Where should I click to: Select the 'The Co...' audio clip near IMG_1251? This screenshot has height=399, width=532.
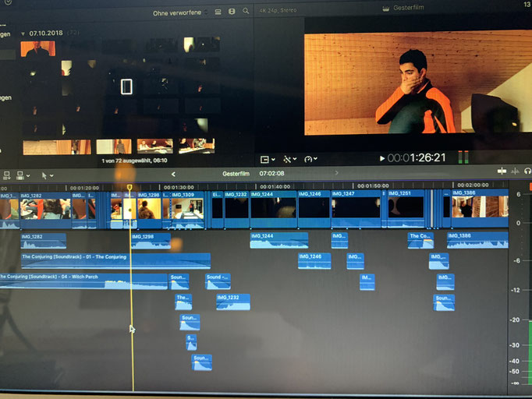[x=420, y=240]
